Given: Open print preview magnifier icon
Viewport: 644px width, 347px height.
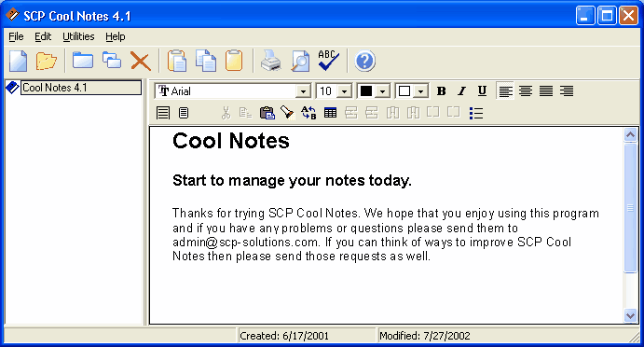Looking at the screenshot, I should point(300,61).
